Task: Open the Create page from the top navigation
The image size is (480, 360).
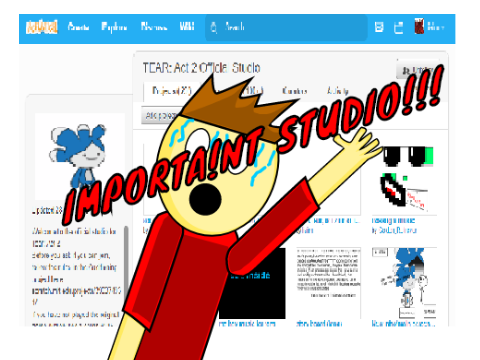Action: coord(78,27)
